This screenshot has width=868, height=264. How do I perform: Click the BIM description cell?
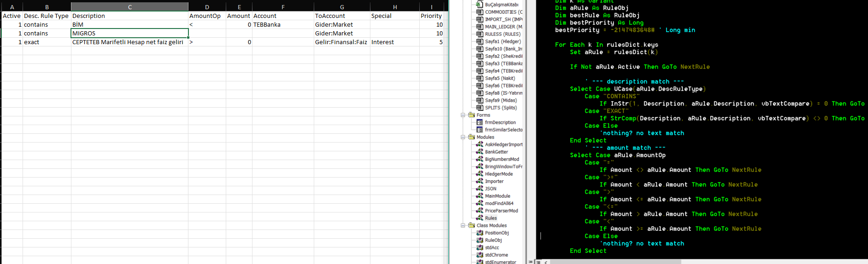(129, 24)
